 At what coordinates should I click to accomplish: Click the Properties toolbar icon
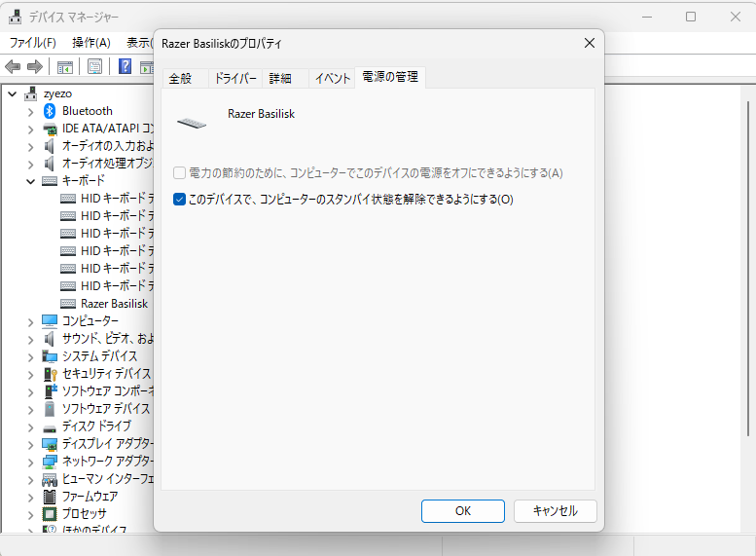[x=95, y=66]
